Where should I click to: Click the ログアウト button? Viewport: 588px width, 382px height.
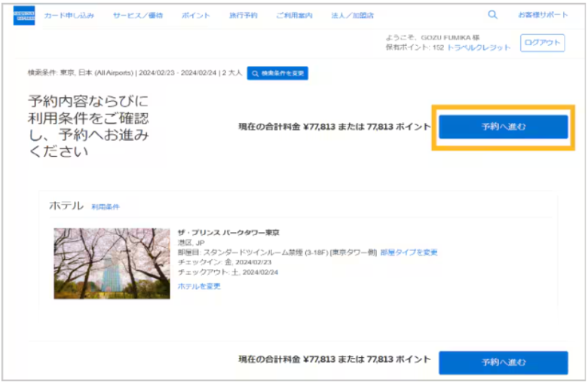[x=542, y=43]
